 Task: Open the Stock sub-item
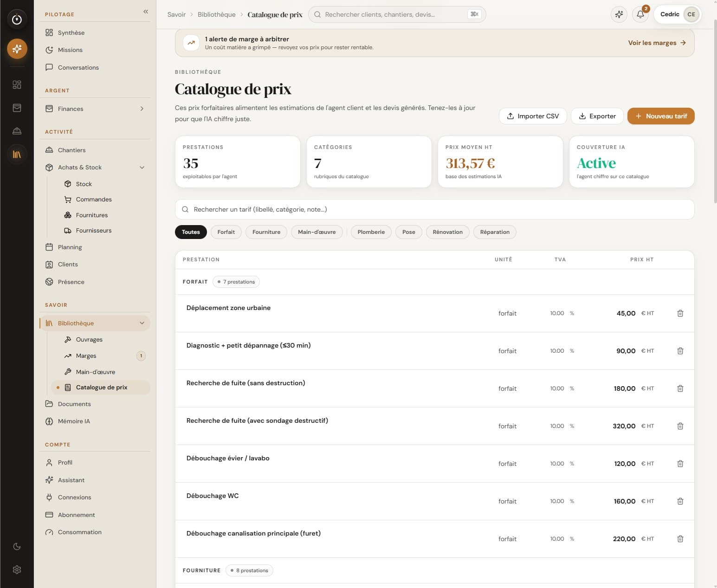coord(101,184)
